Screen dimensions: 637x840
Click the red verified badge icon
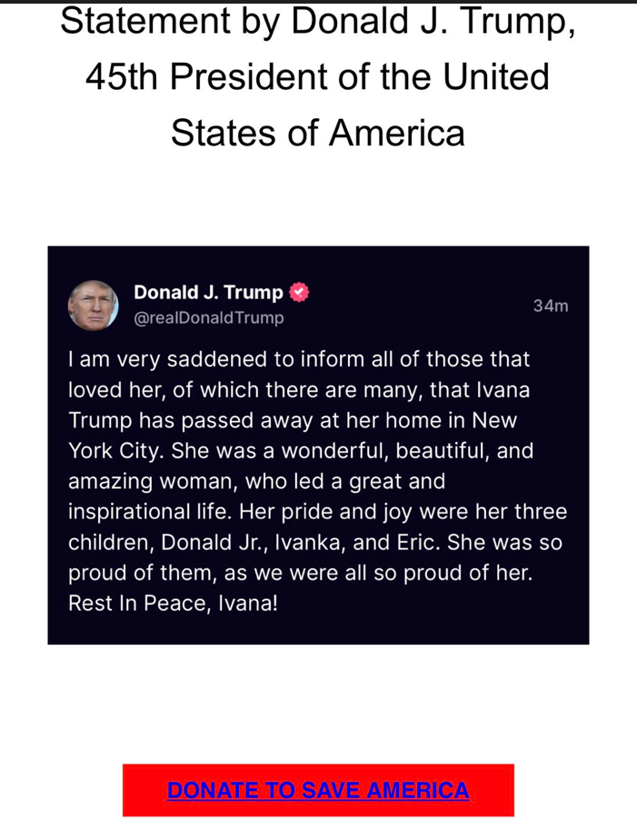[x=299, y=293]
